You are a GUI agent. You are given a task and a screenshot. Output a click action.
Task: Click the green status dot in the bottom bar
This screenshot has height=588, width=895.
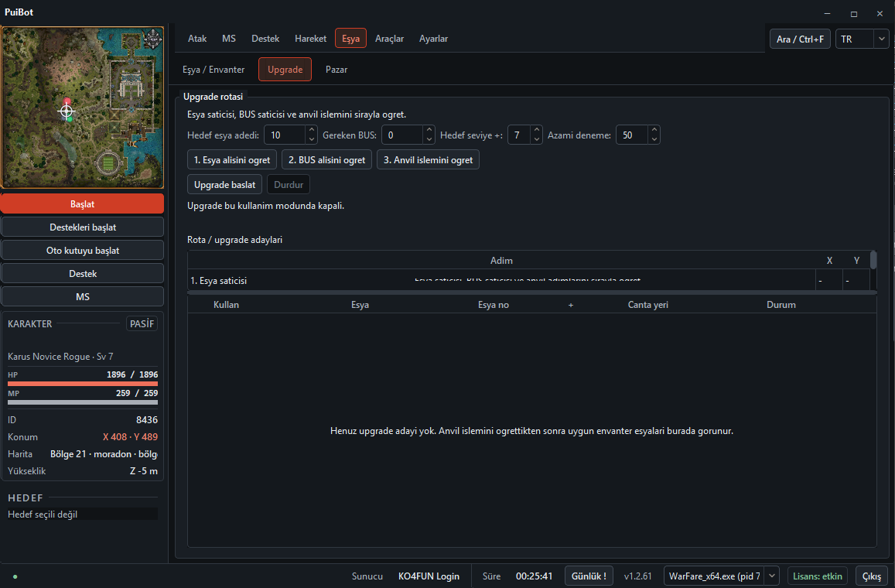pyautogui.click(x=15, y=576)
